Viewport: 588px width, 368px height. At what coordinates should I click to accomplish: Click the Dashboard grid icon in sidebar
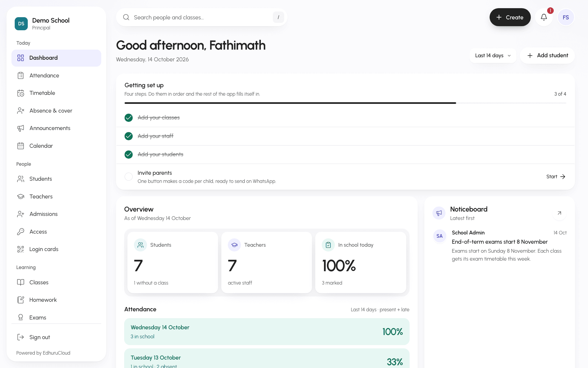coord(21,58)
